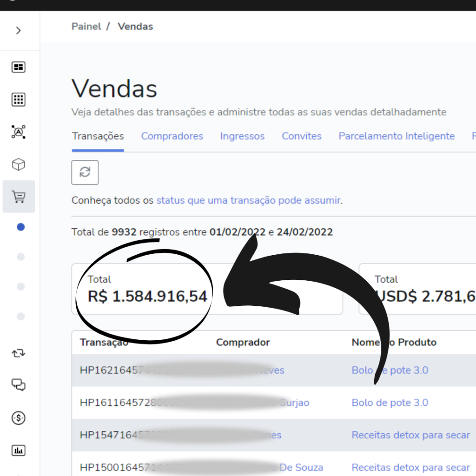Click the dollar coin finance icon
This screenshot has height=476, width=476.
click(19, 418)
